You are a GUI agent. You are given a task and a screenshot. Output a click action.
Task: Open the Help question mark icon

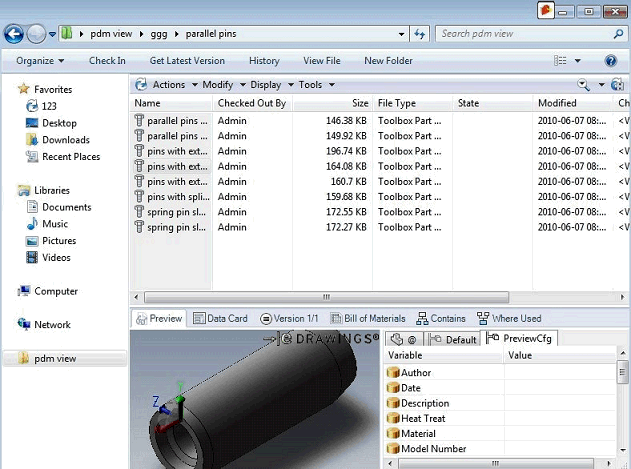coord(611,61)
